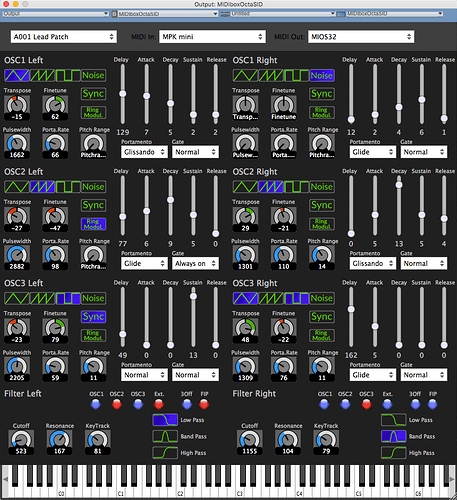The width and height of the screenshot is (457, 500).
Task: Select triangle waveform for OSC1 Left
Action: click(17, 75)
